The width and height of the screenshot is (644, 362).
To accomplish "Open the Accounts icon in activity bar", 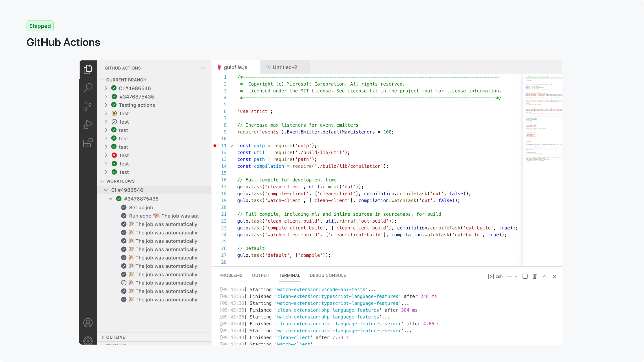I will pyautogui.click(x=88, y=322).
